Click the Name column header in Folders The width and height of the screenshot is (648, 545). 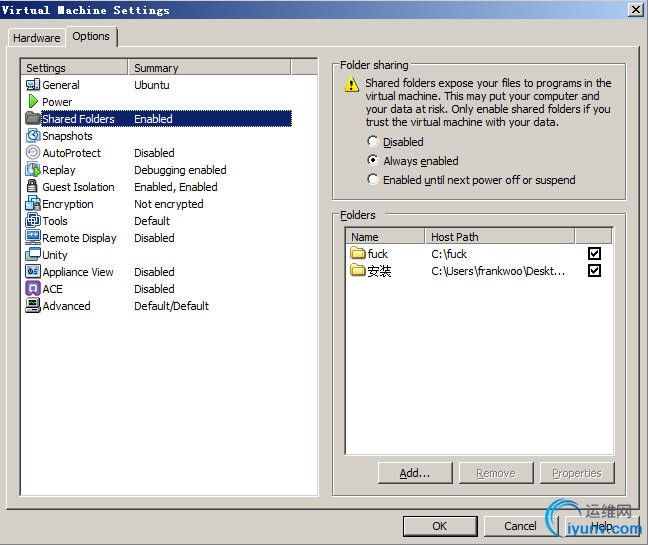(385, 237)
